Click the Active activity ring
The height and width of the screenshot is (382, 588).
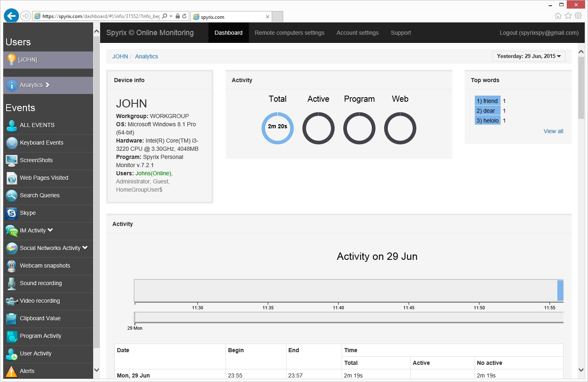pos(318,128)
